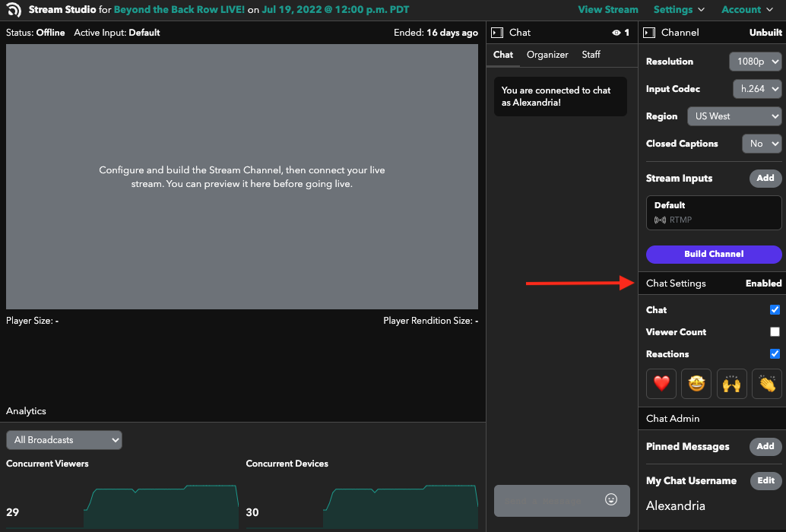
Task: Click the 'Status: Offline' text
Action: [x=35, y=33]
